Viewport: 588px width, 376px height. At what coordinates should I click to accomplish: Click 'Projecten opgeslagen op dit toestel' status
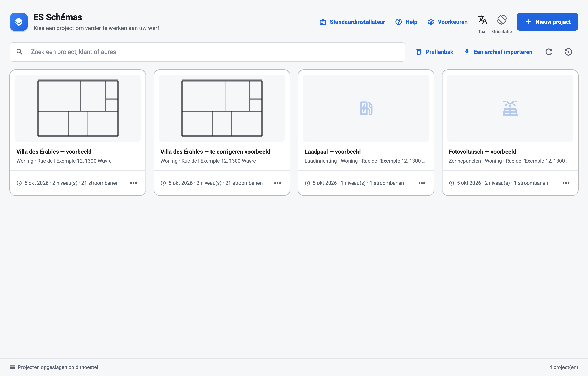click(x=58, y=367)
